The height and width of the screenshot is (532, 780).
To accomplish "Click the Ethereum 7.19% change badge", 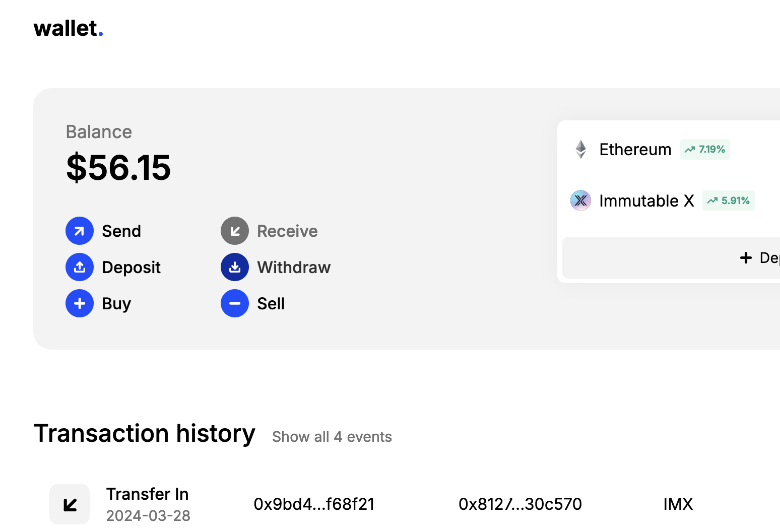I will [x=705, y=150].
